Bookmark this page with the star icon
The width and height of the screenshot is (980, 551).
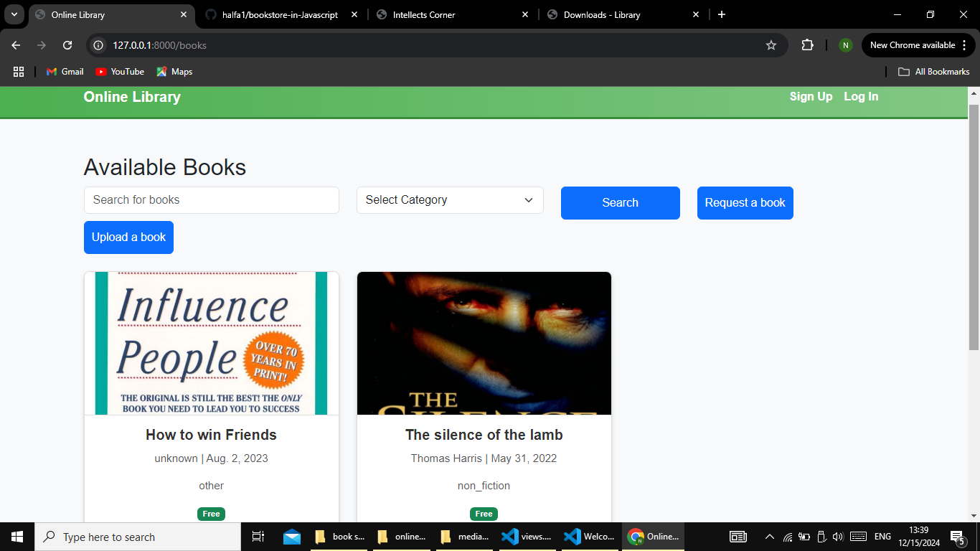[771, 45]
